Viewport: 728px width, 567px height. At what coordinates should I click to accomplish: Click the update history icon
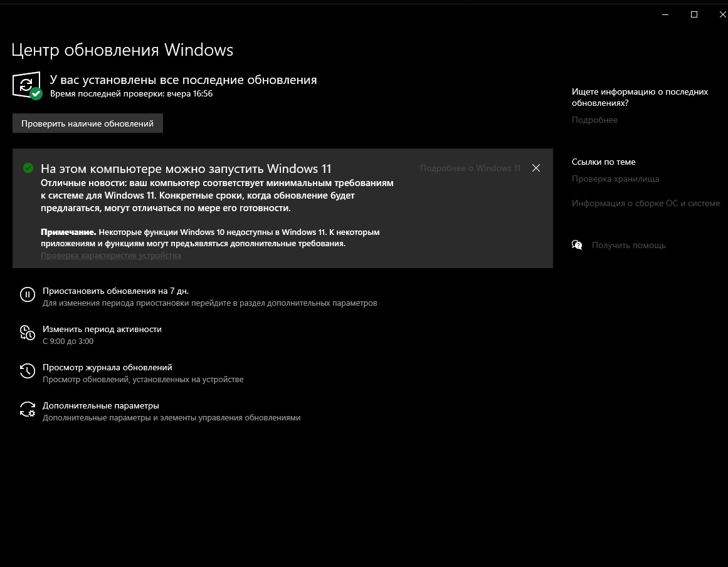point(28,371)
